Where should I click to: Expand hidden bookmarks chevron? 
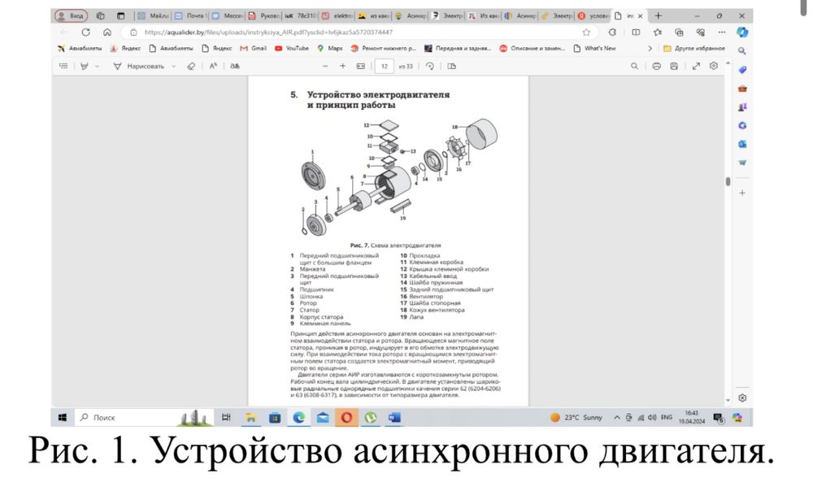point(650,48)
